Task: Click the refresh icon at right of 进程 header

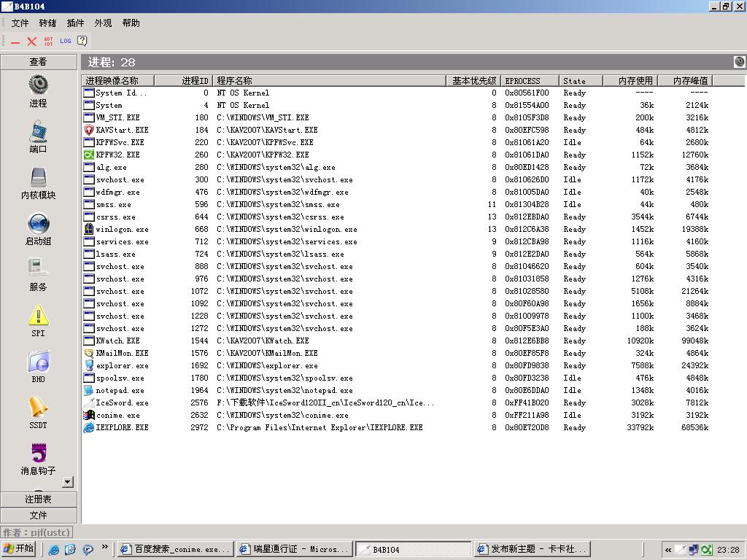Action: 740,61
